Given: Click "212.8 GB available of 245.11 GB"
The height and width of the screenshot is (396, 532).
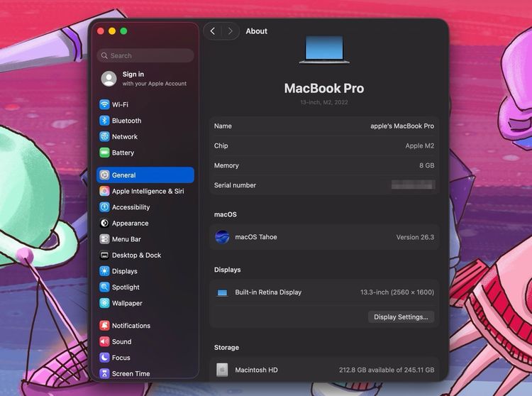Looking at the screenshot, I should pyautogui.click(x=387, y=370).
